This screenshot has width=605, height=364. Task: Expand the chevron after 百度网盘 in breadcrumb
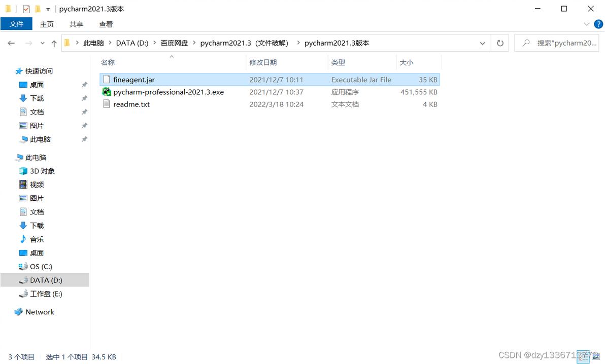click(194, 43)
